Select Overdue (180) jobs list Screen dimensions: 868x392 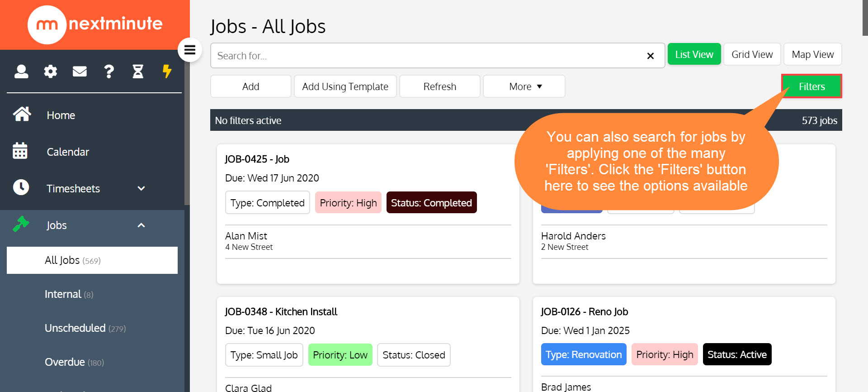point(75,362)
